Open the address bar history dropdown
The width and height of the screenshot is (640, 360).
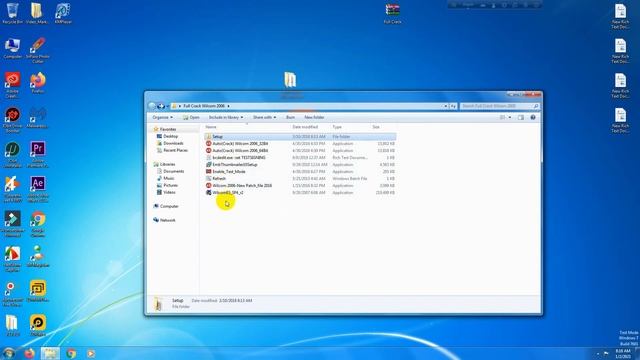tap(446, 106)
